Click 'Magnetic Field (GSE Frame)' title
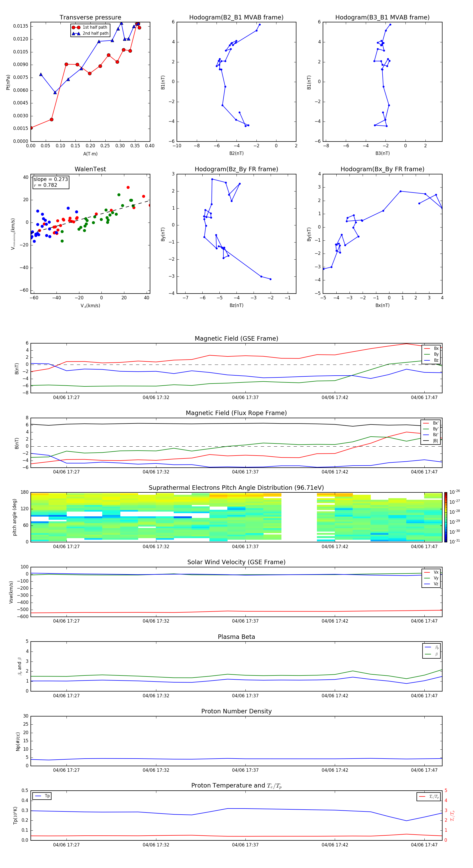The height and width of the screenshot is (868, 473). point(236,339)
